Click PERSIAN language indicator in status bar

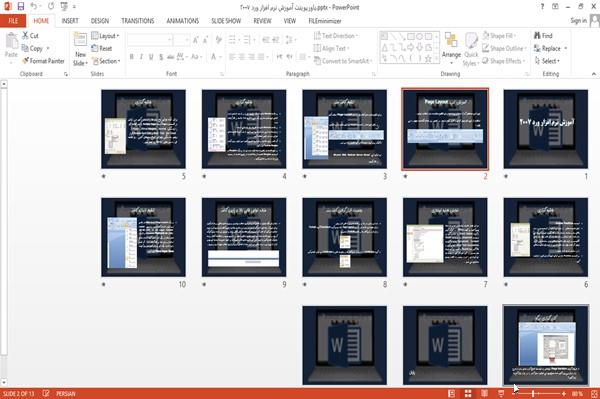(66, 394)
